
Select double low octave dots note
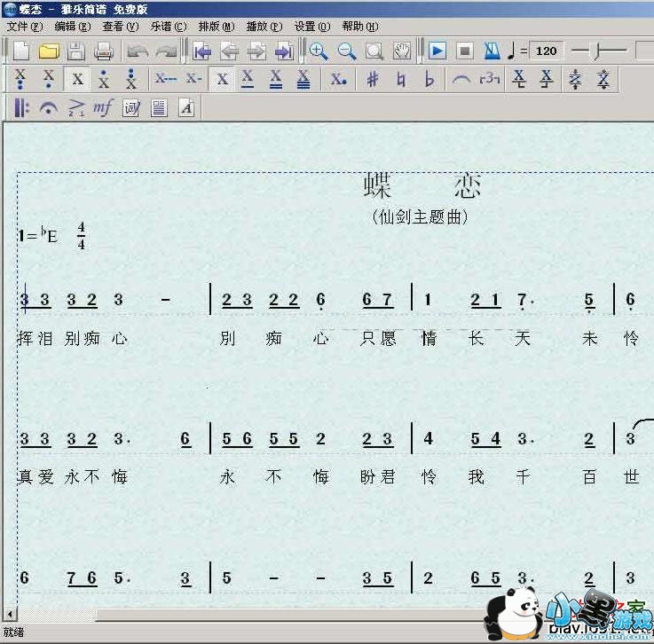(20, 79)
